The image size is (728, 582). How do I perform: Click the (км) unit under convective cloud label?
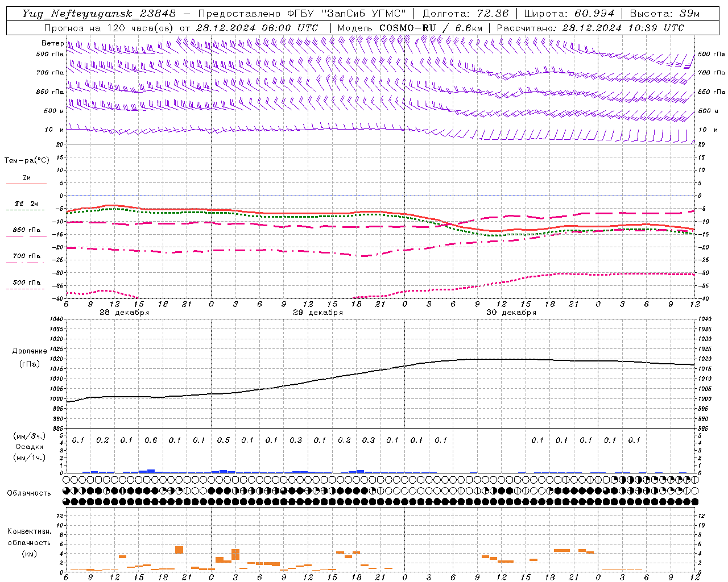[29, 554]
